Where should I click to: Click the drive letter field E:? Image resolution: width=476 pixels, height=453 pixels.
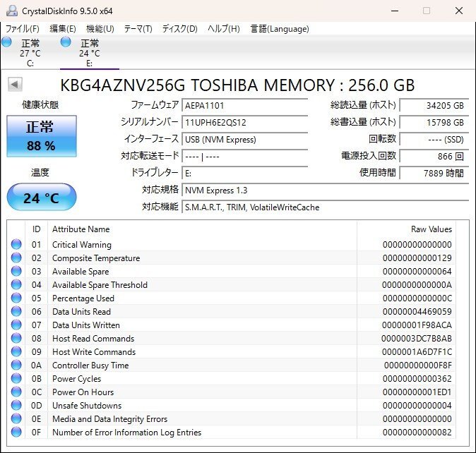click(244, 174)
